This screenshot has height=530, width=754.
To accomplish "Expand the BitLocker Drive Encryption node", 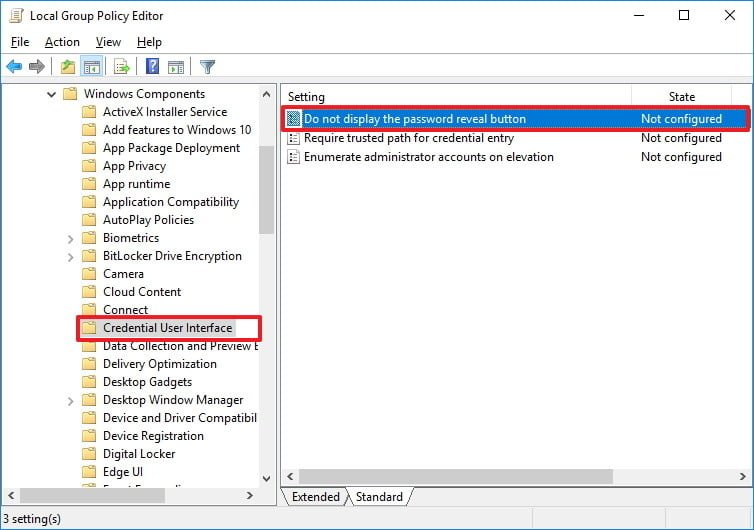I will [69, 256].
